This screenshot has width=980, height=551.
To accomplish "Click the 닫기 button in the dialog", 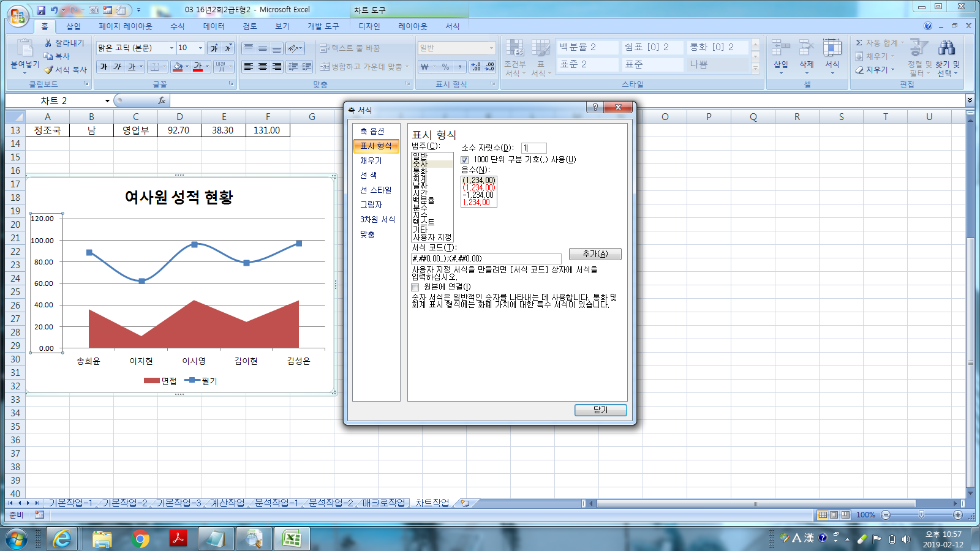I will point(600,410).
